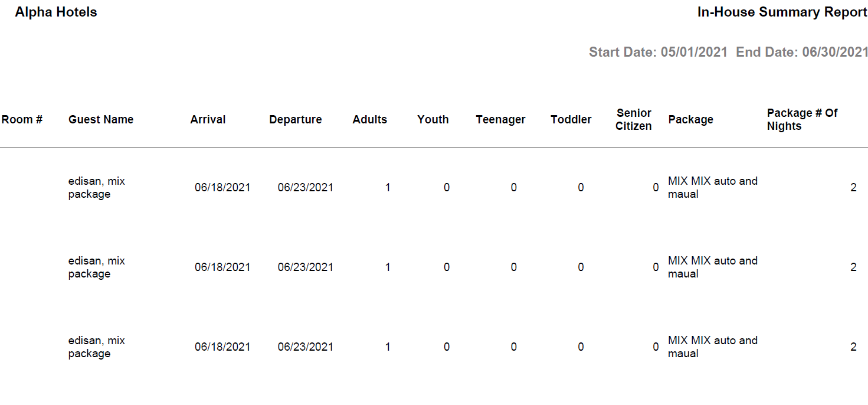Image resolution: width=868 pixels, height=405 pixels.
Task: Click the Package column header
Action: pyautogui.click(x=691, y=120)
